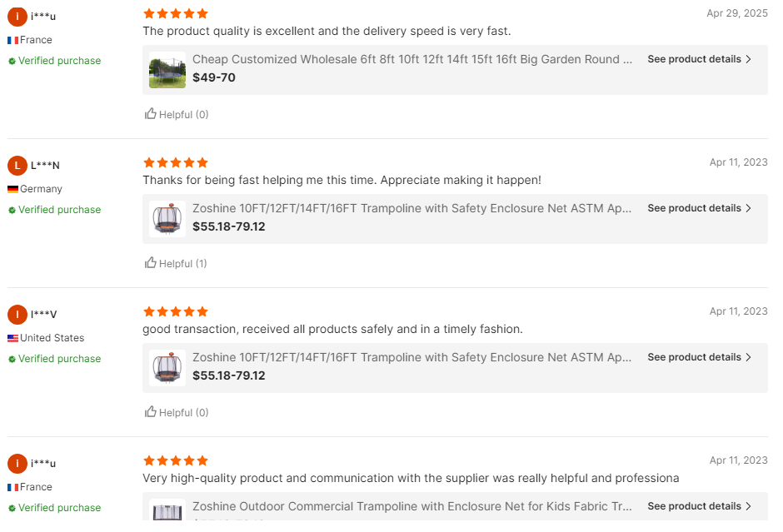Click the fifth star in the top review rating
This screenshot has width=783, height=532.
(x=203, y=13)
